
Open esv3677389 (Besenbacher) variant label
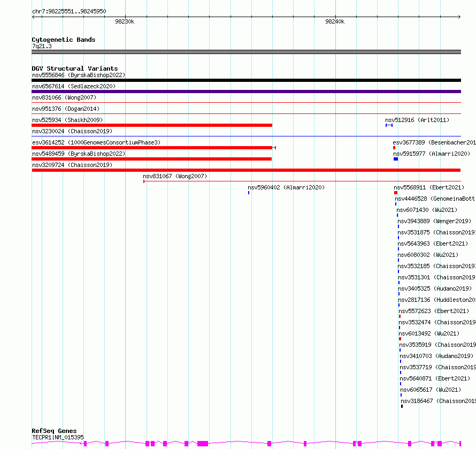(434, 142)
